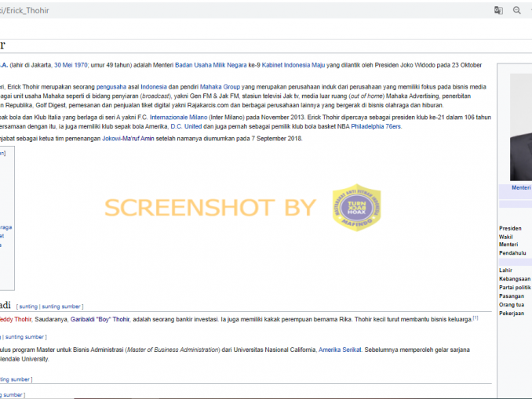Screen dimensions: 532x399
Task: Open the 'Jokowi-Ma'ruf Amin' link
Action: 128,139
